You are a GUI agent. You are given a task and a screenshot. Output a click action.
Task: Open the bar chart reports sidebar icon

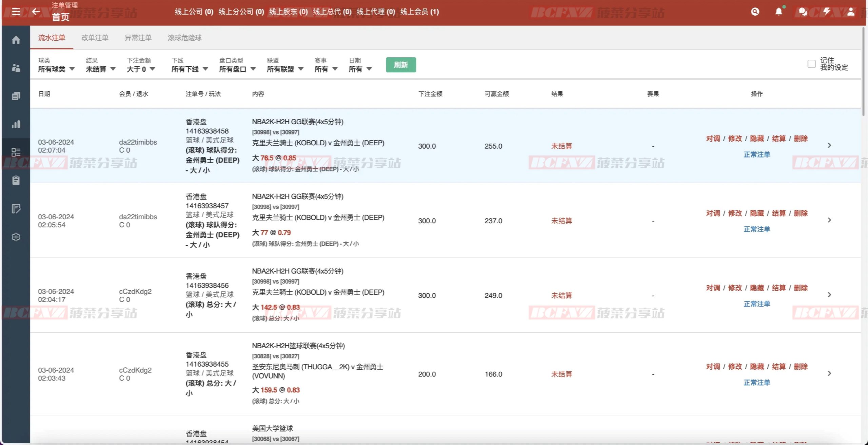[x=16, y=124]
